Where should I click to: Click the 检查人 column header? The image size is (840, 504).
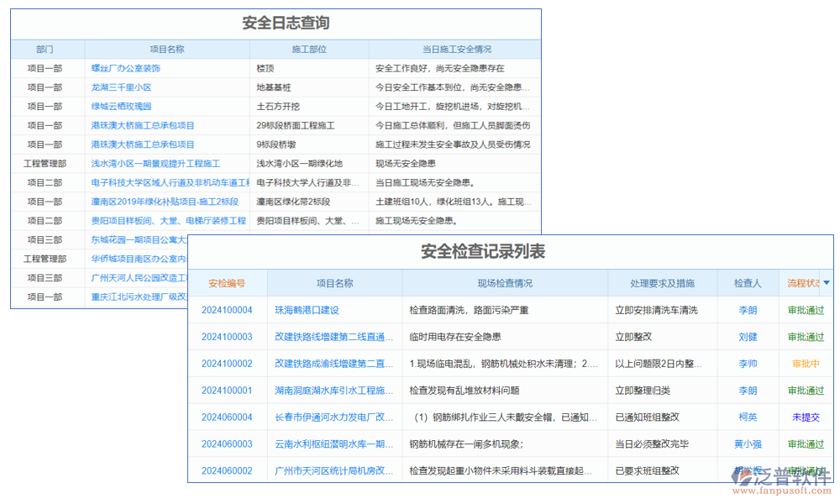[x=748, y=283]
